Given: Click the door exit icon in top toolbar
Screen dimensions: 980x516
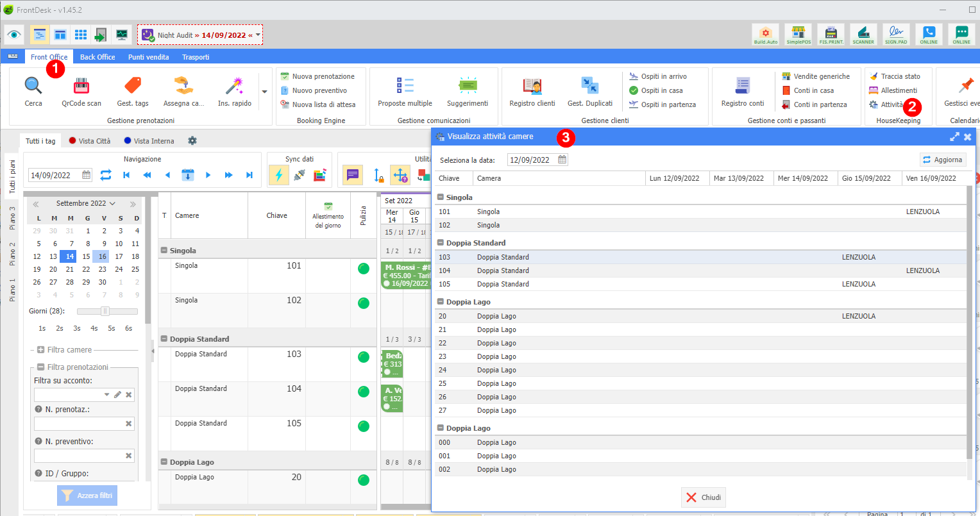Looking at the screenshot, I should (x=101, y=35).
